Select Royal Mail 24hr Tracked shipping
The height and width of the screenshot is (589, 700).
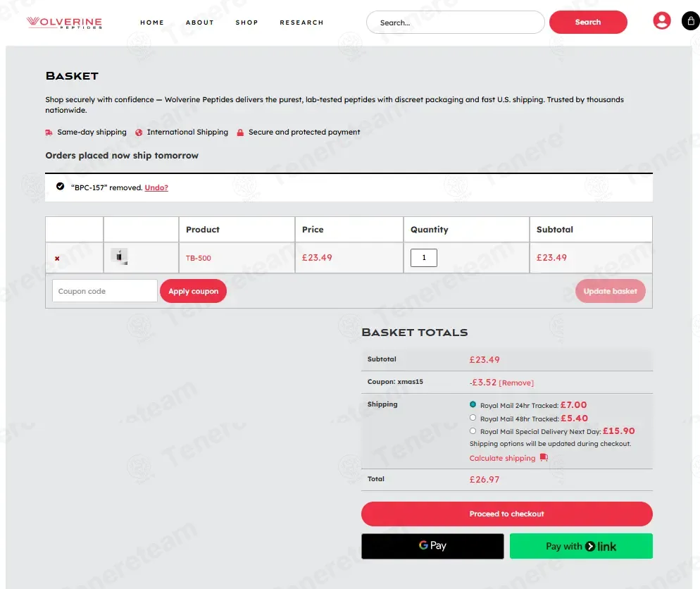click(x=473, y=404)
